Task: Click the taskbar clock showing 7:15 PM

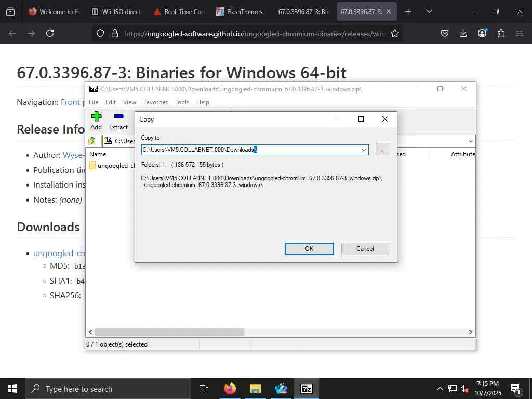Action: 487,389
